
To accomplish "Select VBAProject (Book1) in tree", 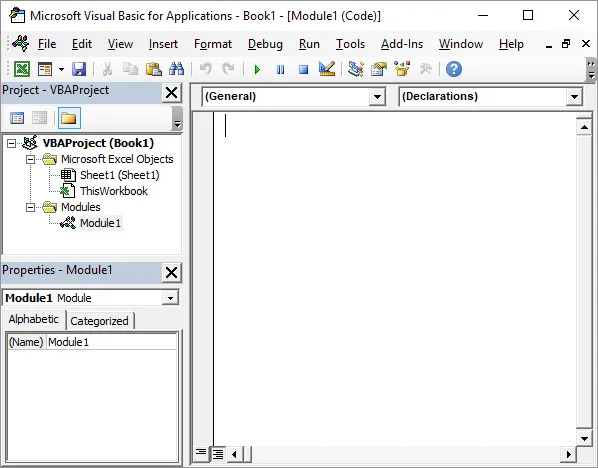I will 98,143.
